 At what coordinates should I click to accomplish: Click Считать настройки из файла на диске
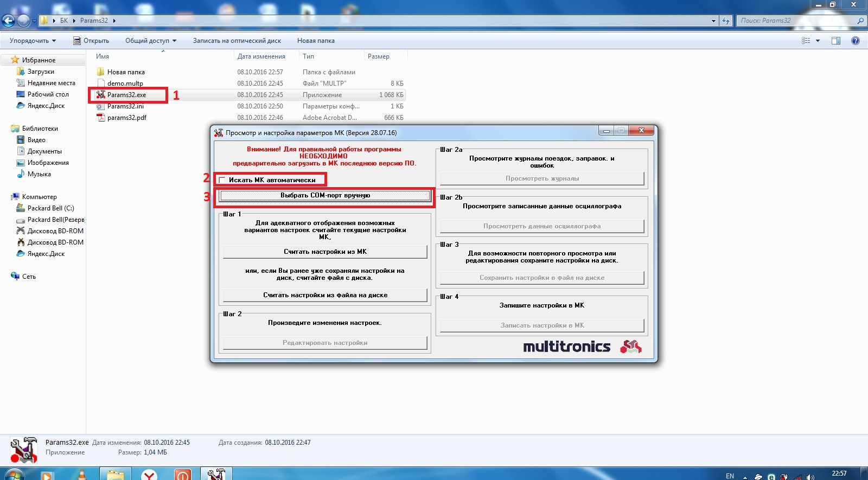click(325, 295)
